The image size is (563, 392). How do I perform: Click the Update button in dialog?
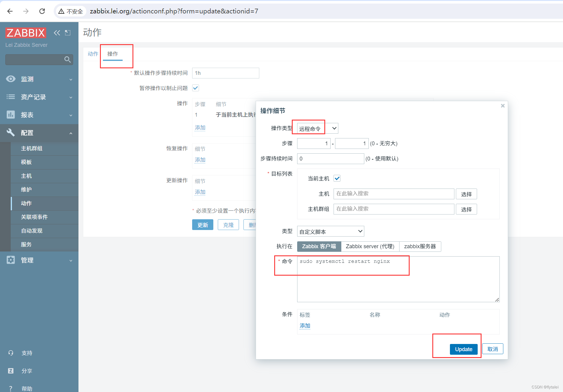click(463, 349)
